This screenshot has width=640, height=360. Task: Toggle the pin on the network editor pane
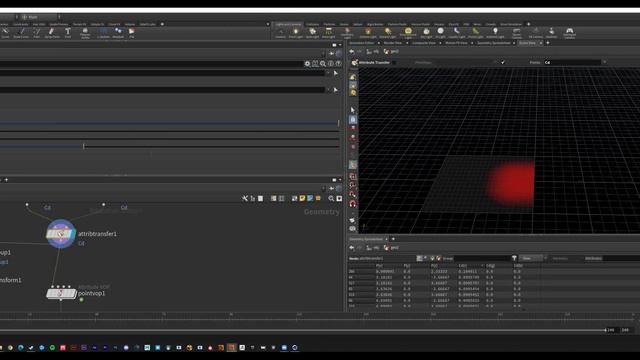point(331,188)
